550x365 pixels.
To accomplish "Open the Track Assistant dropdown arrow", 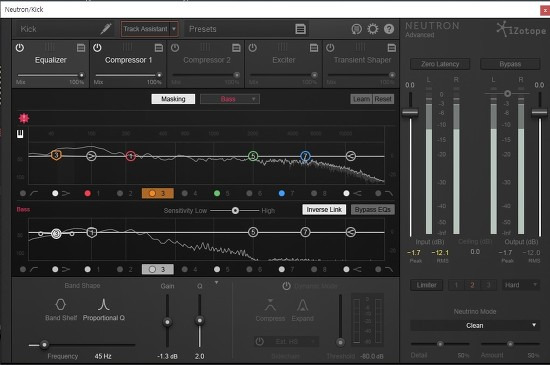I will point(174,29).
